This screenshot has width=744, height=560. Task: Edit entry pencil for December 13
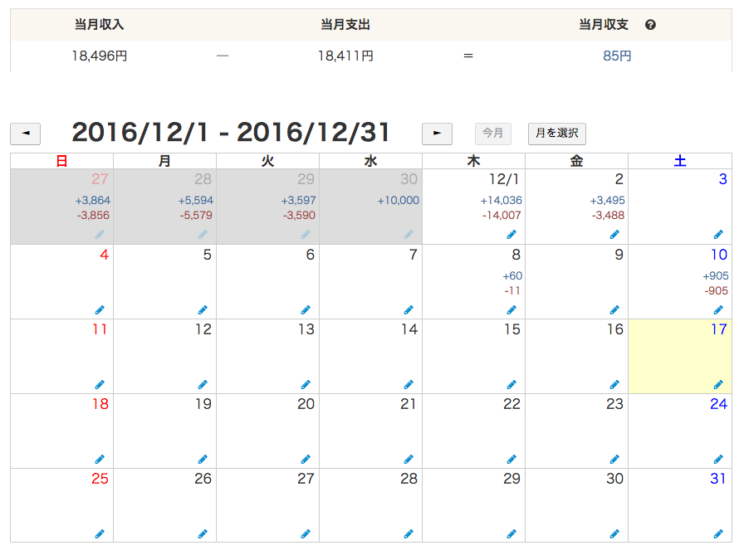click(306, 385)
